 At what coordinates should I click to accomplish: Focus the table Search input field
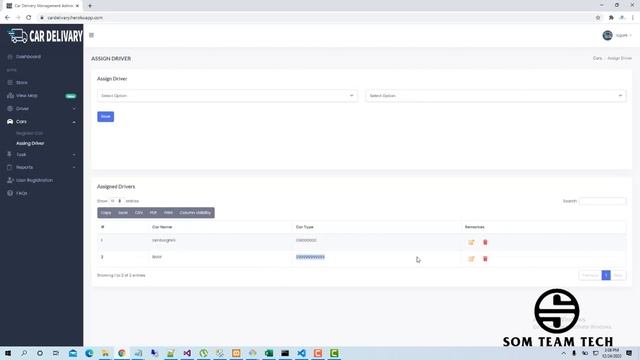[602, 201]
